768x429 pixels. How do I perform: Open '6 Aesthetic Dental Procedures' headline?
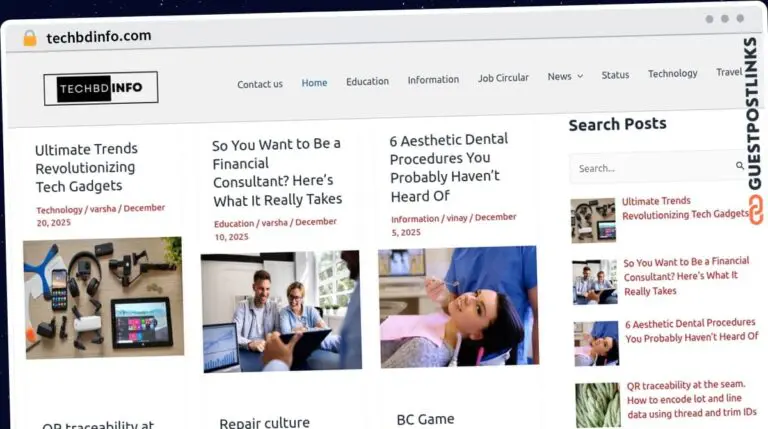(449, 167)
